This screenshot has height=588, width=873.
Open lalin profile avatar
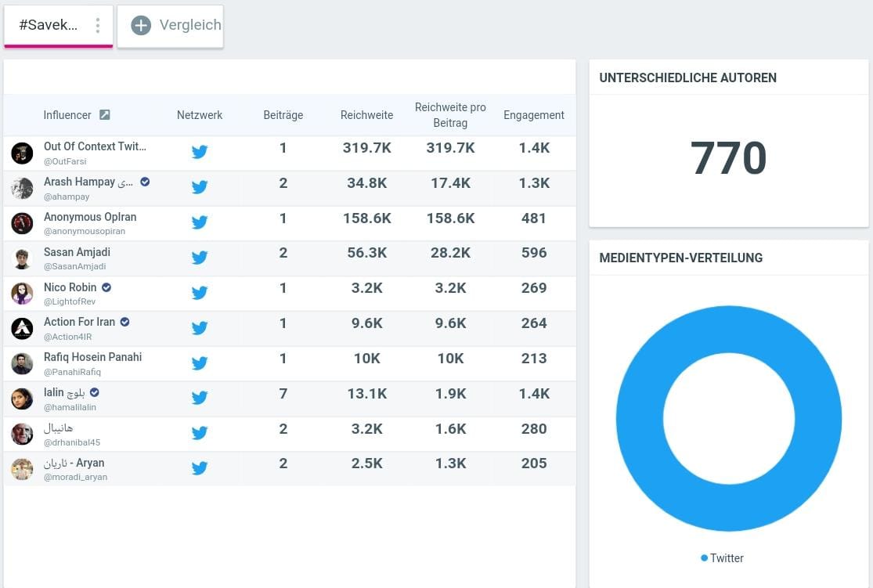click(22, 399)
